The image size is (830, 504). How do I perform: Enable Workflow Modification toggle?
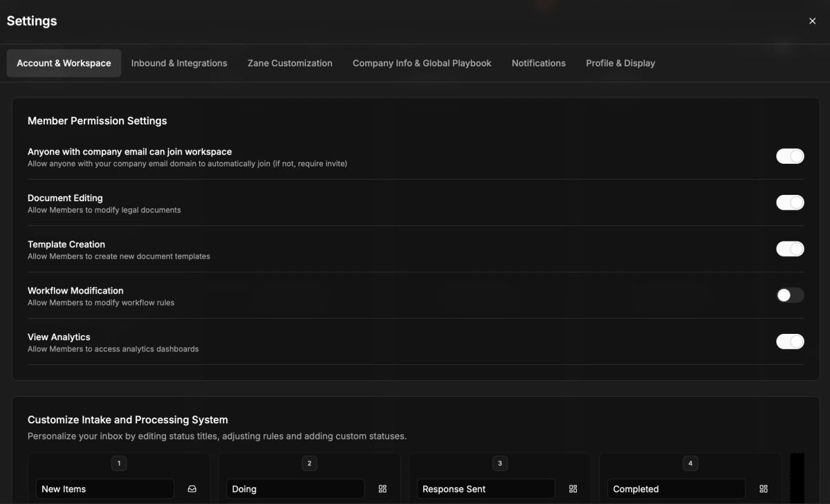click(790, 295)
